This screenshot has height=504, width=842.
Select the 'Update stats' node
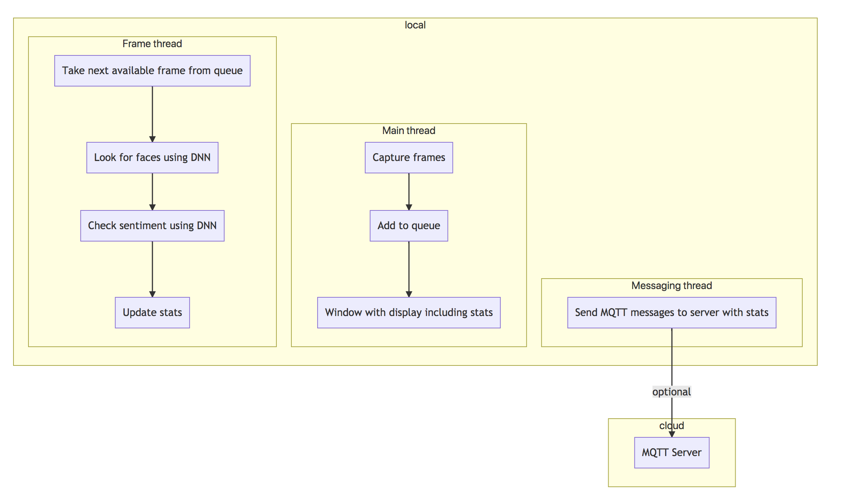click(x=152, y=313)
